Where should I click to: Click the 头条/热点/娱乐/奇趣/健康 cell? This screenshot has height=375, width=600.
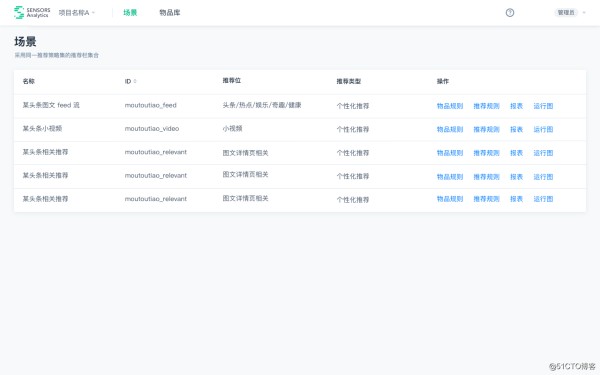click(262, 105)
